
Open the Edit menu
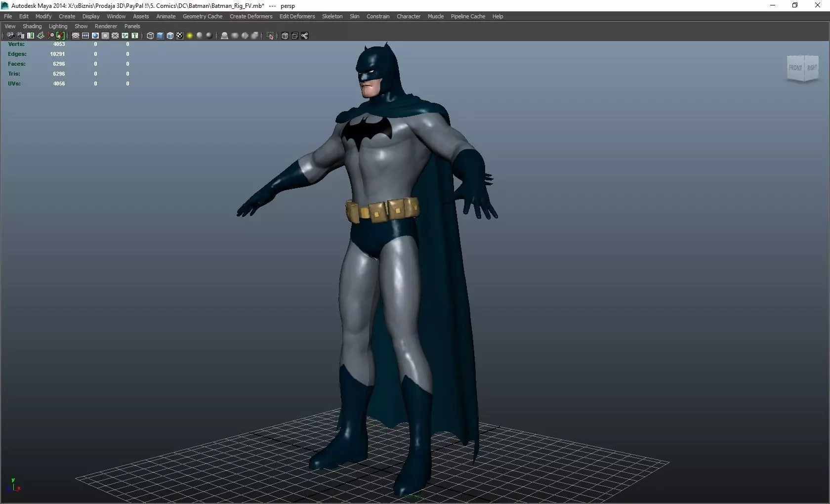tap(24, 16)
